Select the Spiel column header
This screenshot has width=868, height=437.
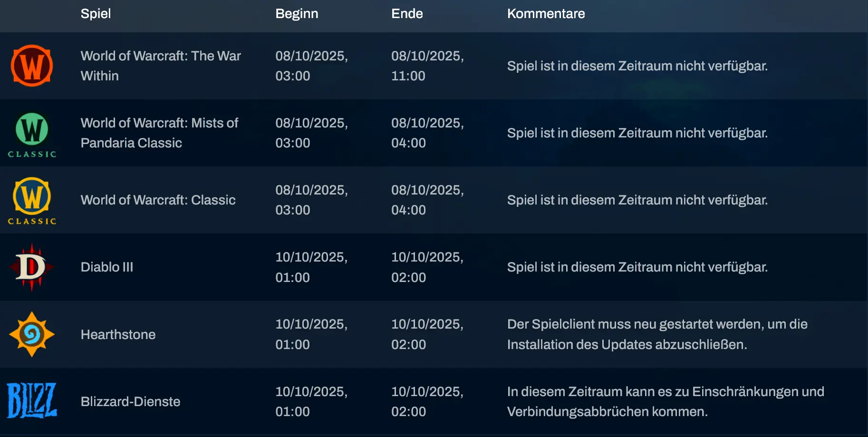tap(96, 13)
